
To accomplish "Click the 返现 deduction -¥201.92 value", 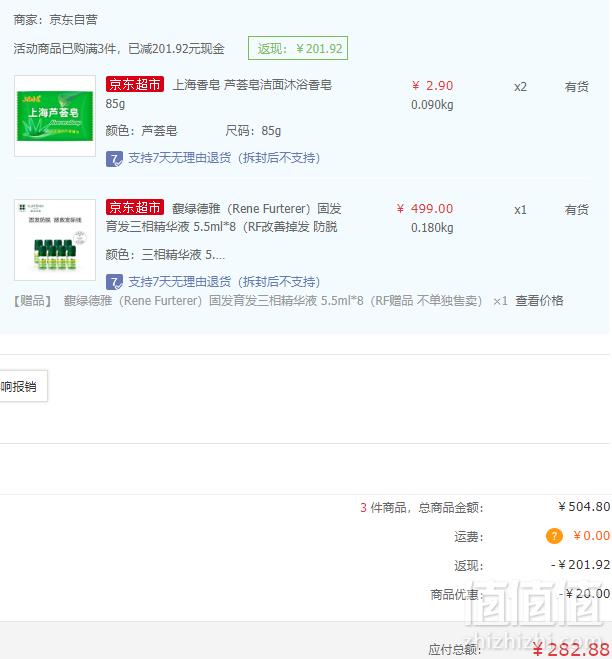I will click(x=580, y=565).
